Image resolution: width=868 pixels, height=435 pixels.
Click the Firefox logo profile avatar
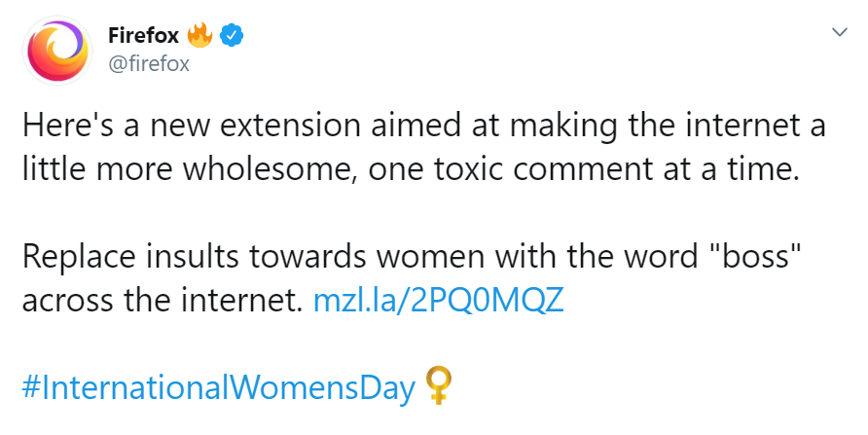57,51
